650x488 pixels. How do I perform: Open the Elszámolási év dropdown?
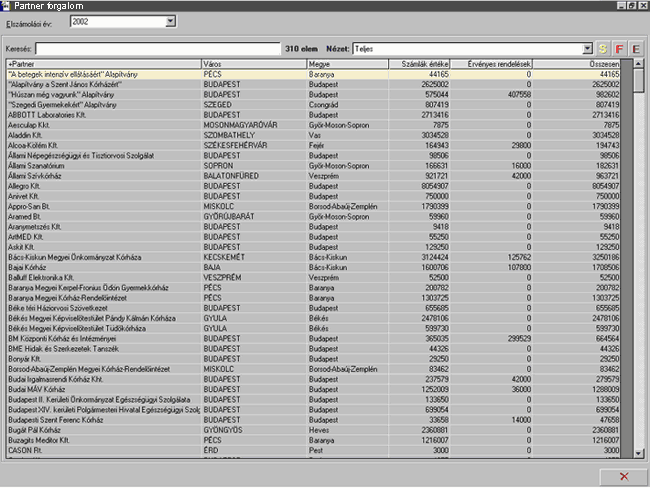coord(170,22)
